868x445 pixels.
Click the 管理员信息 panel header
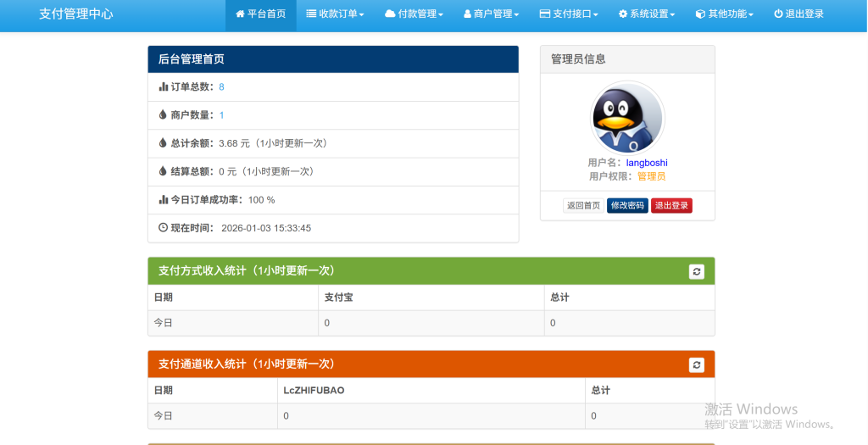pos(627,59)
